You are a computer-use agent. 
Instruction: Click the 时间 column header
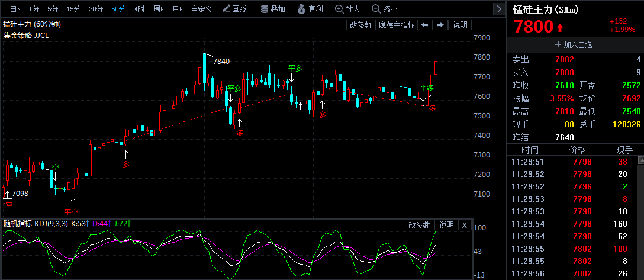tap(530, 150)
